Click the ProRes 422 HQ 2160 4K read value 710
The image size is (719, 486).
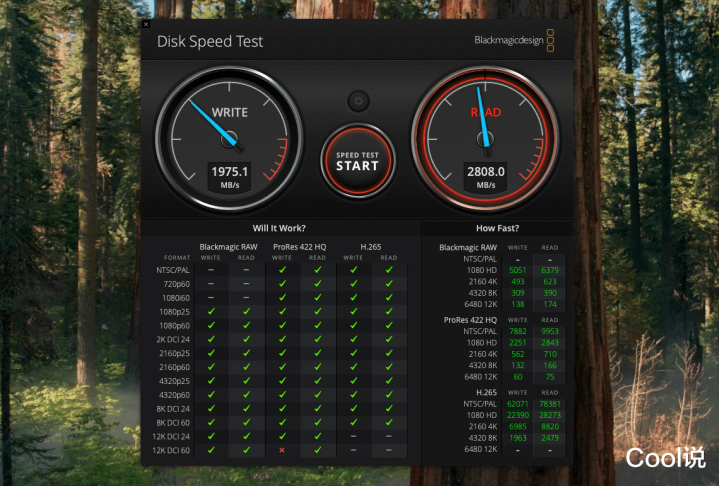(550, 354)
